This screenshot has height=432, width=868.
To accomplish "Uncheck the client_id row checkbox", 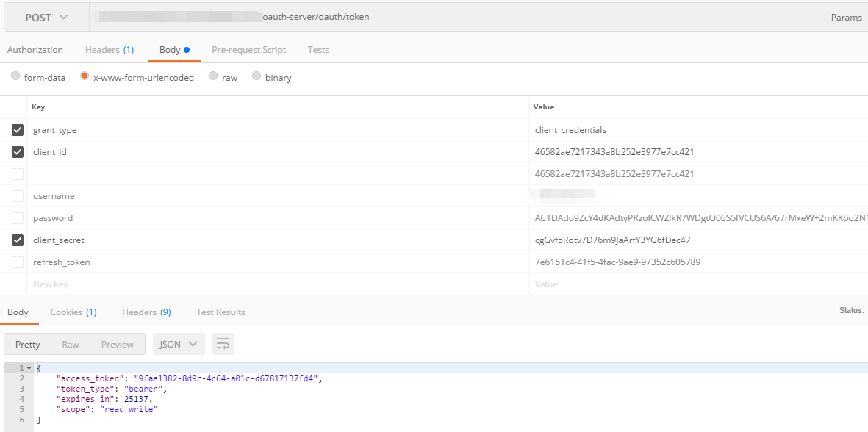I will [x=18, y=152].
